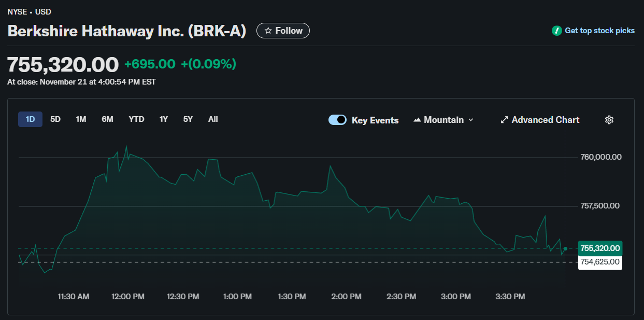
Task: Switch to the YTD tab
Action: [136, 119]
